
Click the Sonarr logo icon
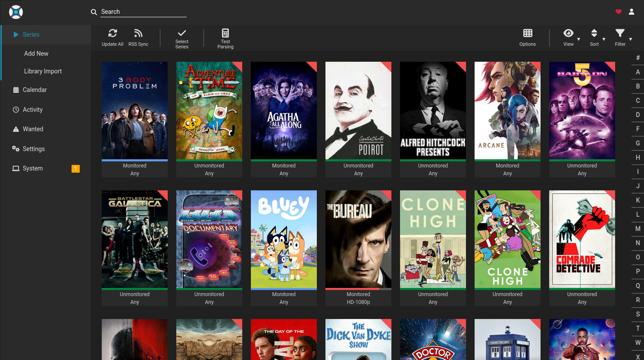pos(16,12)
